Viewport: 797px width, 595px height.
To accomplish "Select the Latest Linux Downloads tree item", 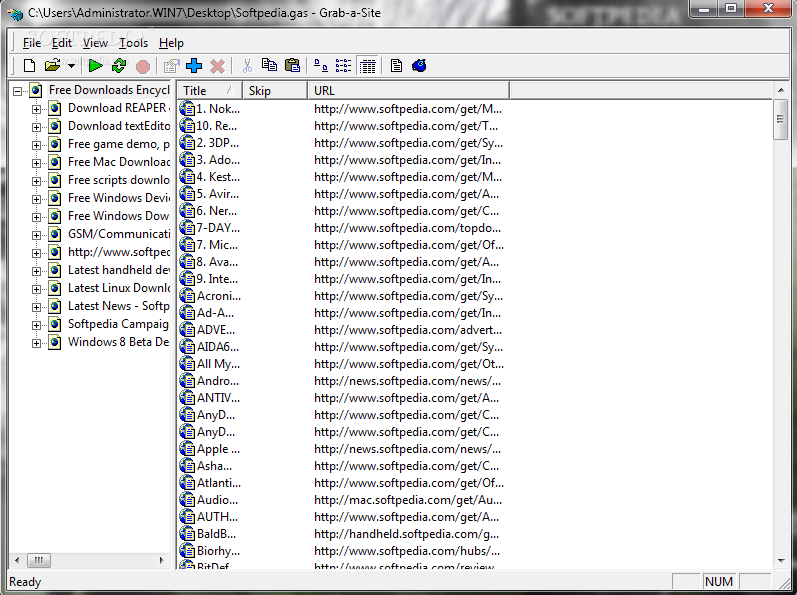I will pos(118,288).
